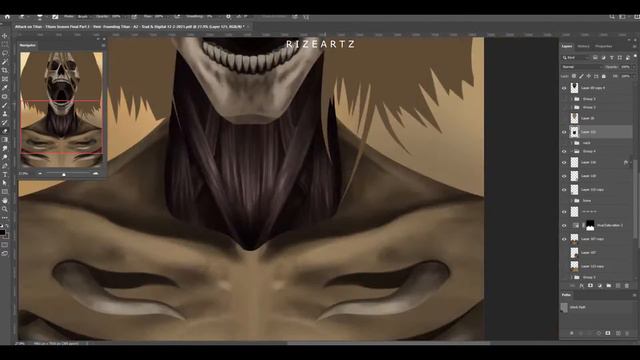Click the Home icon in options bar
640x360 pixels.
[7, 17]
